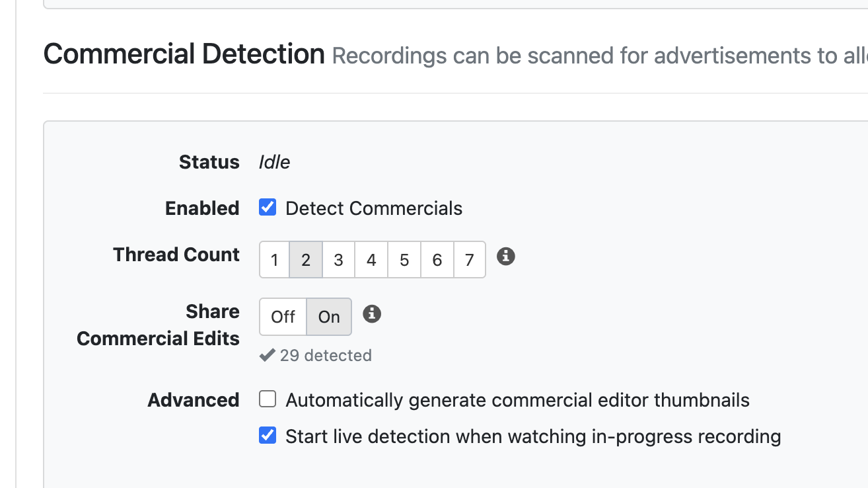Set thread count to 7
This screenshot has height=488, width=868.
[469, 260]
